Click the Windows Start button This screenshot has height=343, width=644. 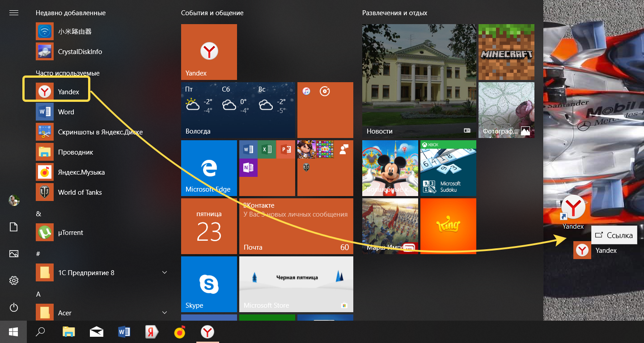pyautogui.click(x=13, y=331)
